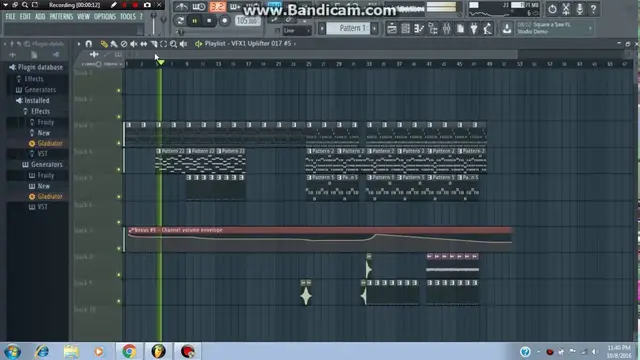640x360 pixels.
Task: Expand Generators folder under Installed
Action: coord(43,164)
